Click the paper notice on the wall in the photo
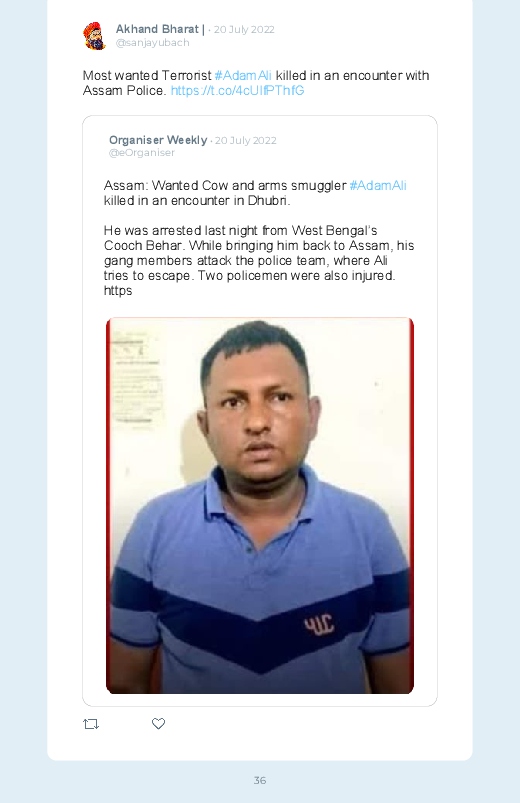Screen dimensions: 520x803 coord(134,377)
